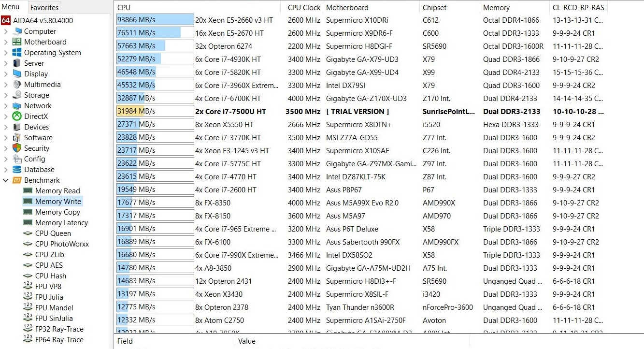Click the Network tree icon
The image size is (644, 349).
coord(17,106)
